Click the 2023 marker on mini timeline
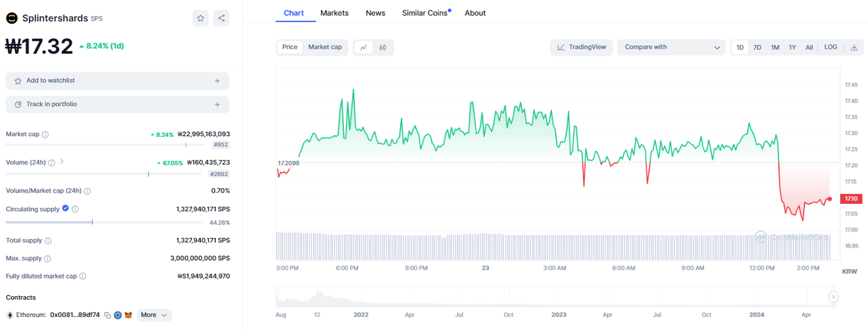The height and width of the screenshot is (332, 868). pos(559,315)
